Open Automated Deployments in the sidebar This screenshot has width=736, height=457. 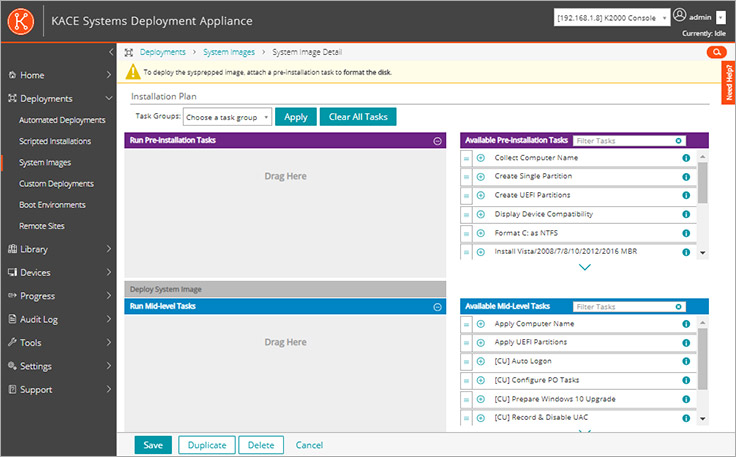click(x=62, y=120)
